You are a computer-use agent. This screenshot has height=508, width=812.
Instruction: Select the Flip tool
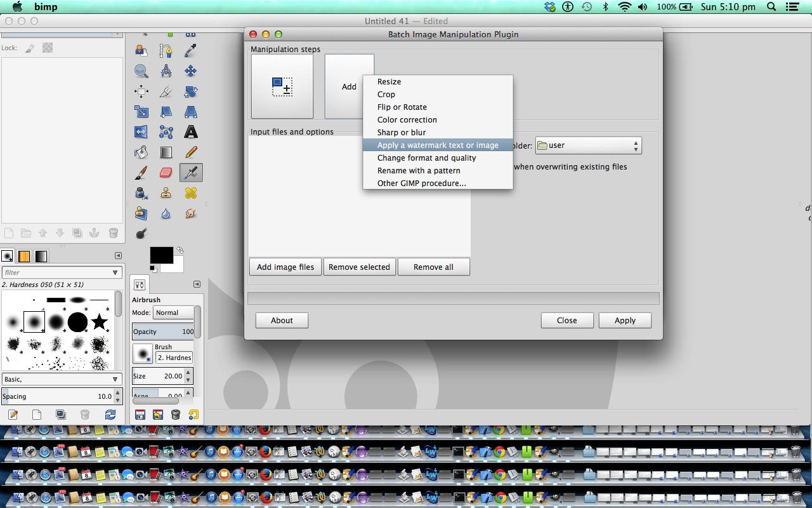pos(141,132)
